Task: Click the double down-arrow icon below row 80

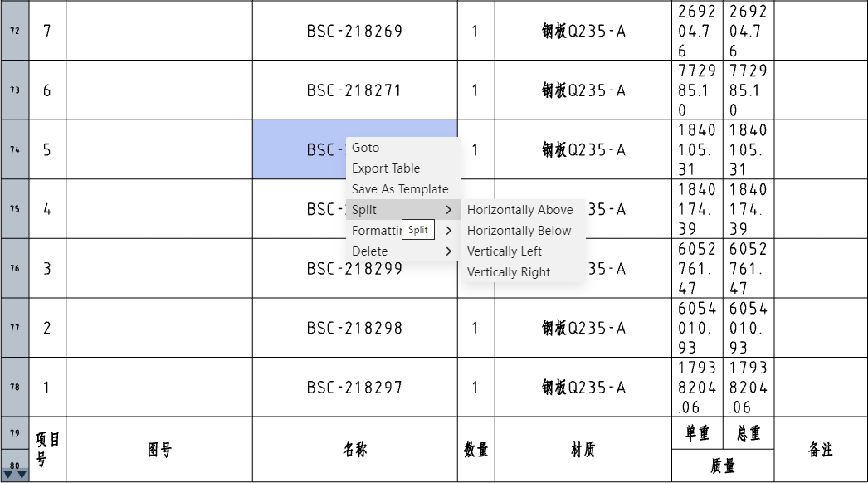Action: 15,475
